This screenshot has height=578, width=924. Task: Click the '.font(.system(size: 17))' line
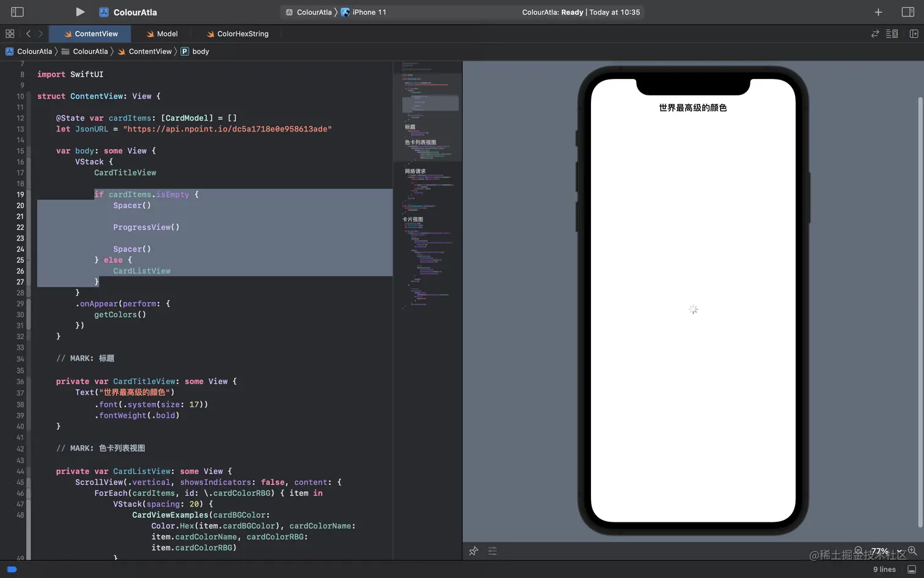tap(151, 404)
